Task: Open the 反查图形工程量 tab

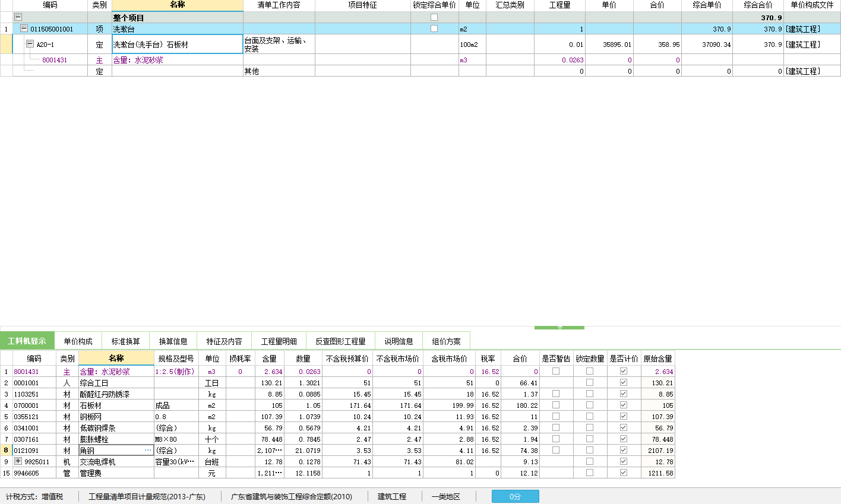Action: pyautogui.click(x=341, y=341)
